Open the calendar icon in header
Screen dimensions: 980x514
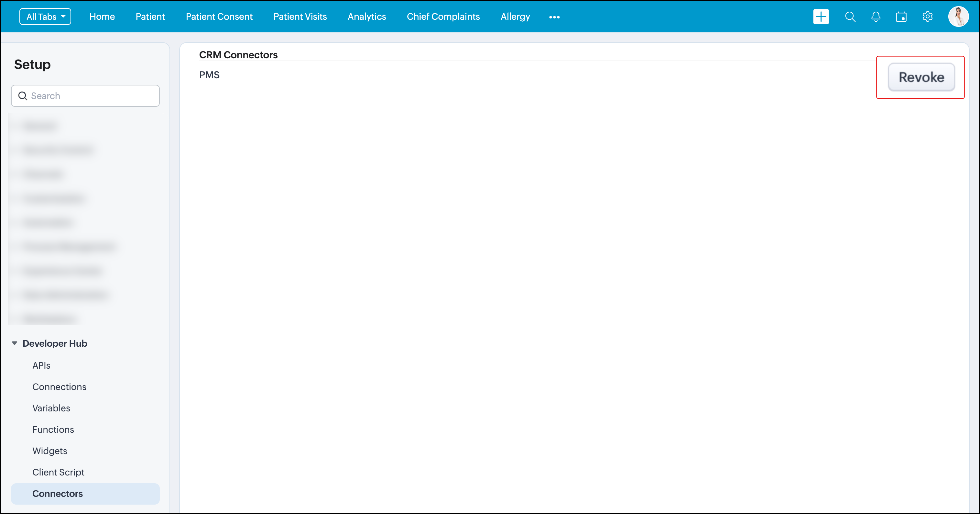tap(901, 17)
